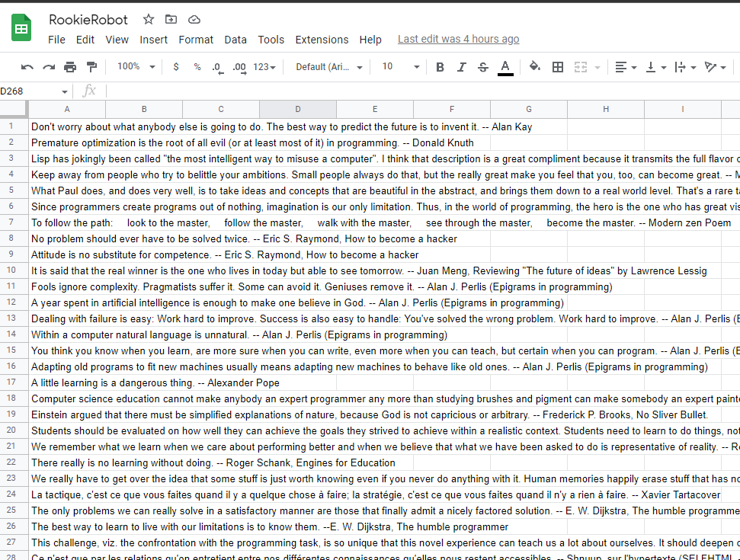Toggle bold formatting
Screen dimensions: 740x560
[x=440, y=67]
